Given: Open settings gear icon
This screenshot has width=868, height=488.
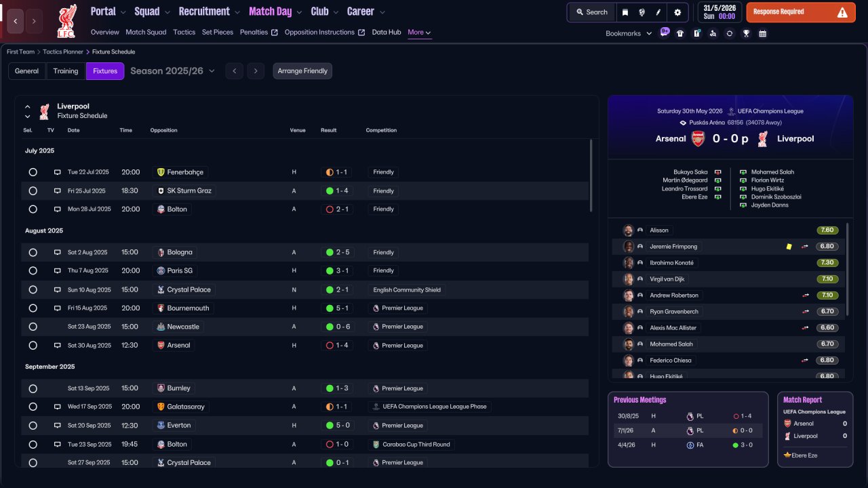Looking at the screenshot, I should coord(677,12).
